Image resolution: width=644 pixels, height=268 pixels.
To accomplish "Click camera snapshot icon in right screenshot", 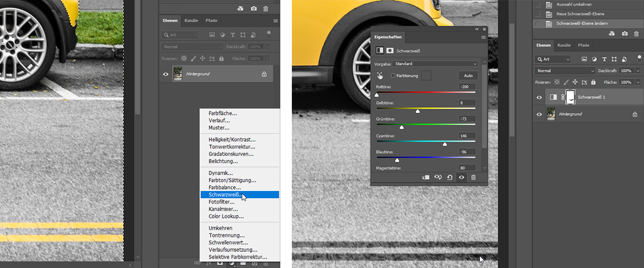I will pyautogui.click(x=625, y=33).
